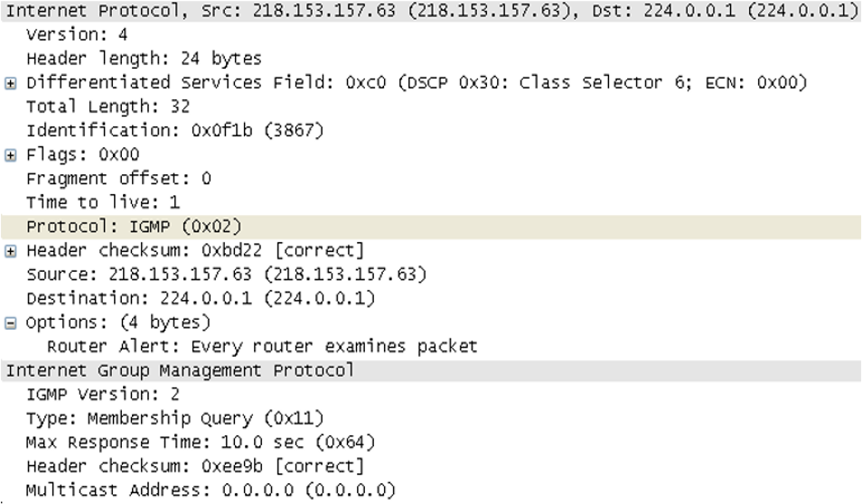The image size is (862, 504).
Task: Select the Fragment offset: 0 row
Action: pyautogui.click(x=118, y=179)
